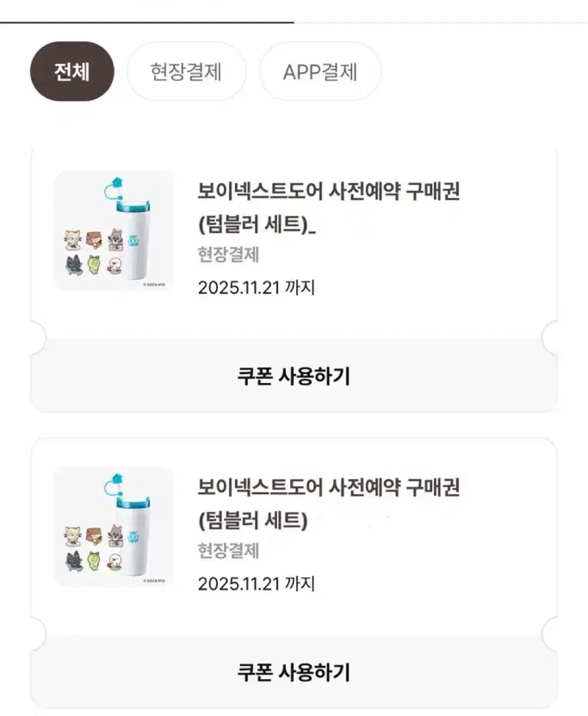Switch to the 현장결제 filter tab
The width and height of the screenshot is (588, 716).
point(186,72)
